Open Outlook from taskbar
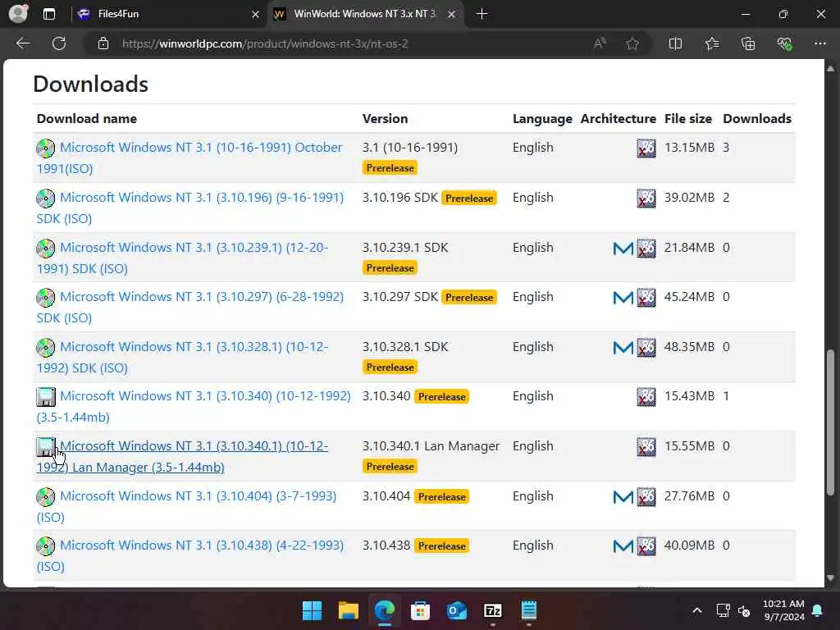The image size is (840, 630). 456,610
